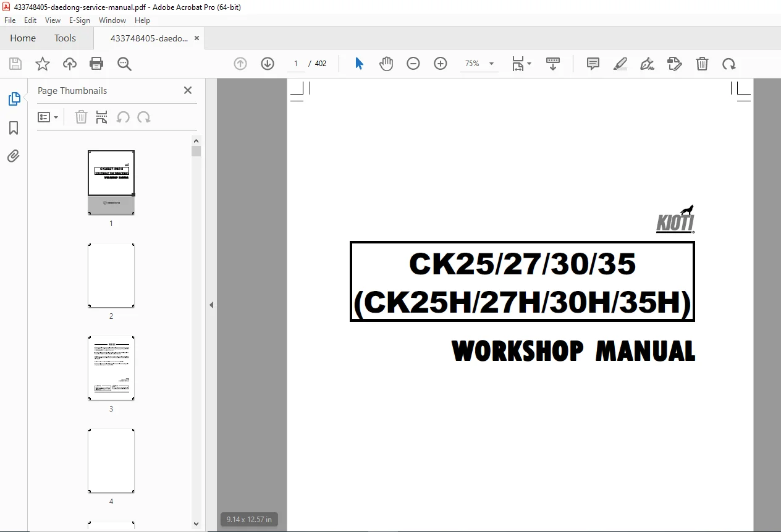Switch to the Home tab

coord(23,38)
